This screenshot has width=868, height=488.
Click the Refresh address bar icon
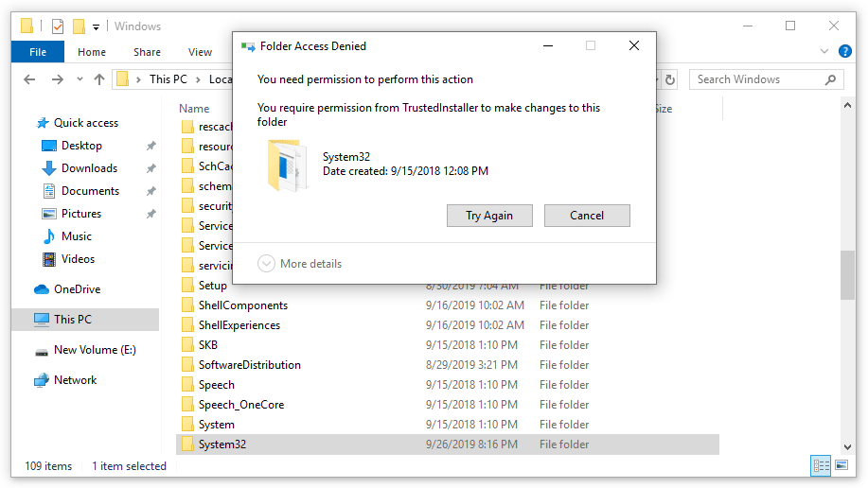pos(670,80)
